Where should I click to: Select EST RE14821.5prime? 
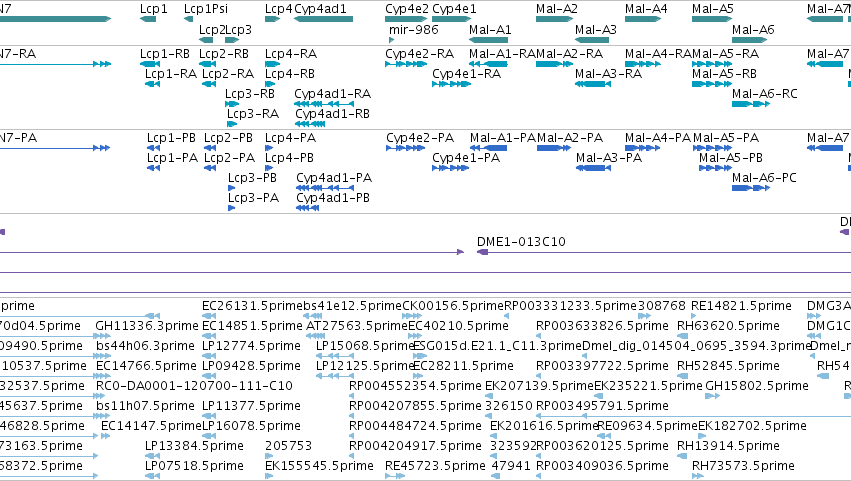[x=694, y=315]
